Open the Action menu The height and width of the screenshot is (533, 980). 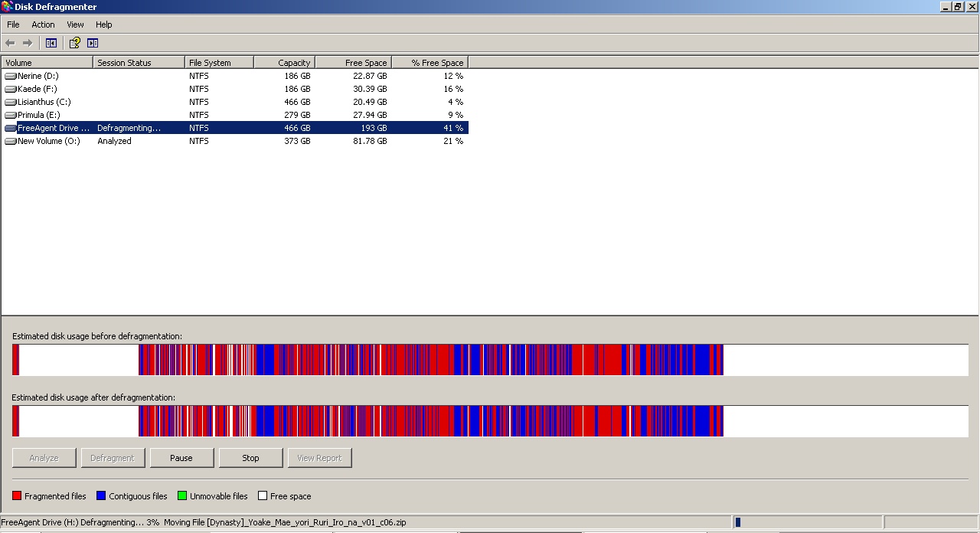43,25
